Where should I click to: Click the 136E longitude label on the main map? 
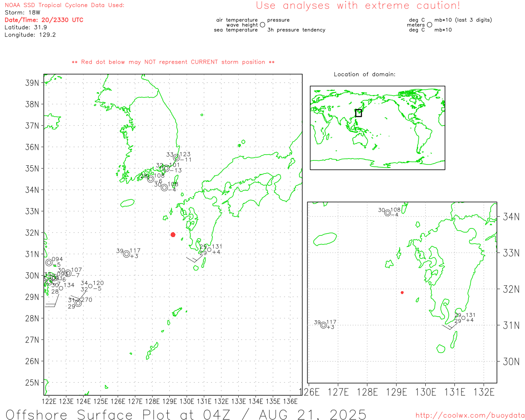[290, 401]
